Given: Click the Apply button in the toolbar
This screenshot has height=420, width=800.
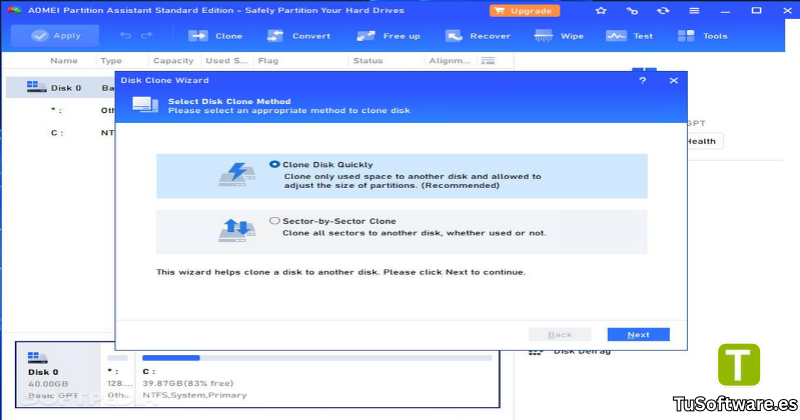Looking at the screenshot, I should tap(55, 36).
